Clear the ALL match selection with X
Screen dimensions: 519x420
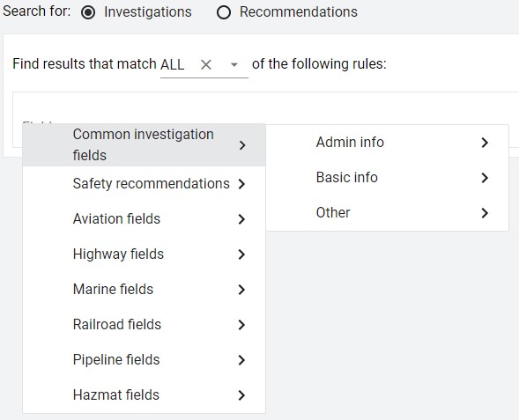pos(206,64)
